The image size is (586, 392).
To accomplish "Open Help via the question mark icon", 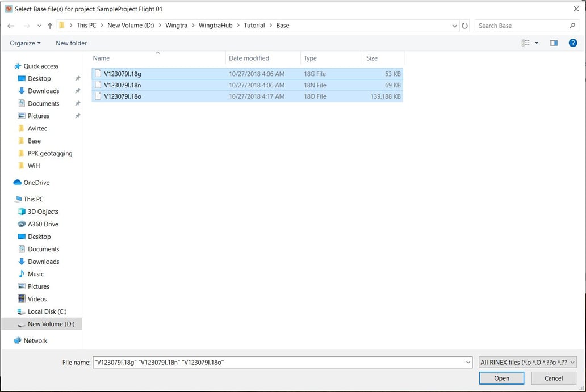I will click(573, 43).
